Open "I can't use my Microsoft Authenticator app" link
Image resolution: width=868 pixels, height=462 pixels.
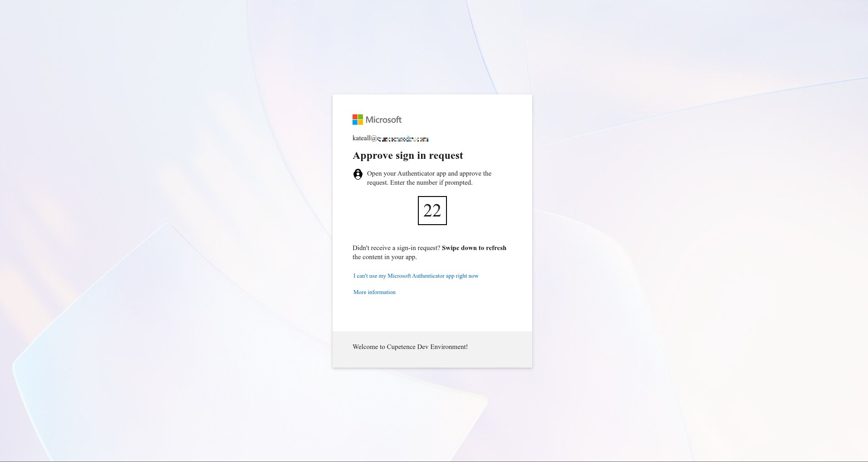pos(416,276)
